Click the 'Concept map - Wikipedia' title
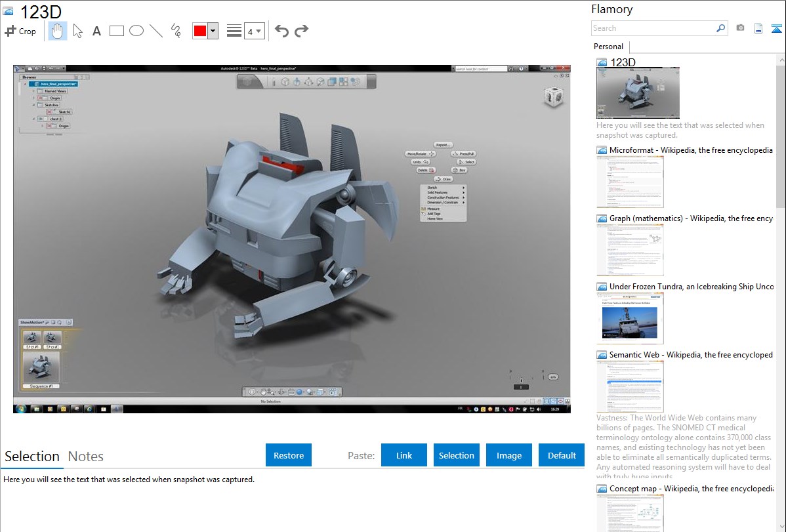This screenshot has height=532, width=786. coord(691,488)
